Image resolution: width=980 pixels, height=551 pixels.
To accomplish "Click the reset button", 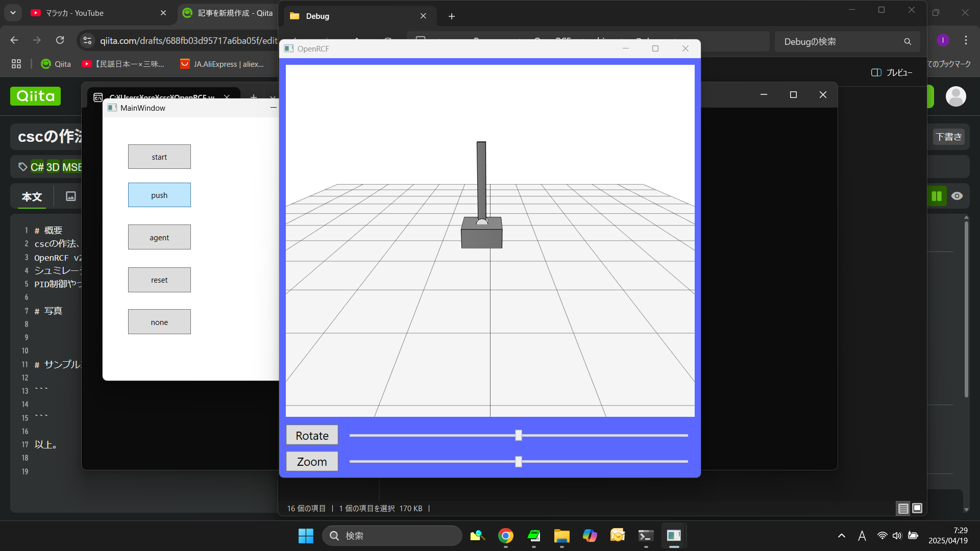I will [x=159, y=280].
